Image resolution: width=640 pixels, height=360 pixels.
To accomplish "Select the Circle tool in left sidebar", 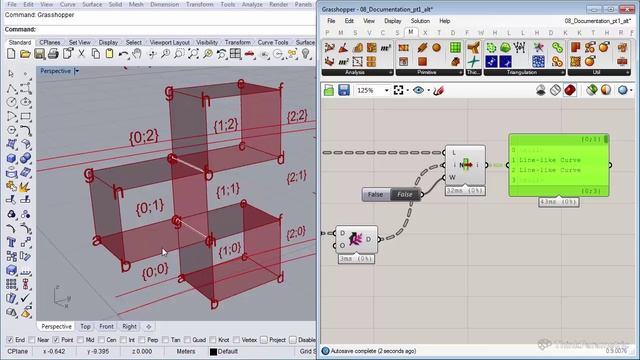I will click(11, 102).
